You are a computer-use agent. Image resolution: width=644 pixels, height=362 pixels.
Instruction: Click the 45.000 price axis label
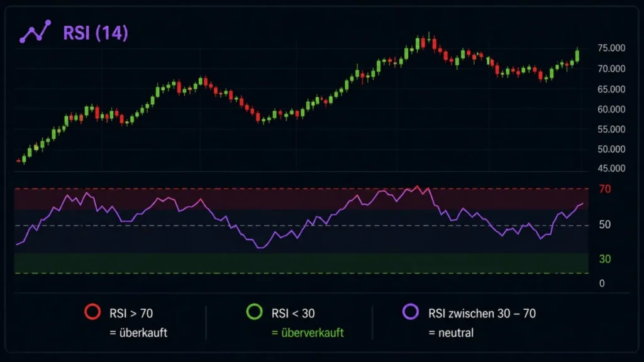click(611, 168)
